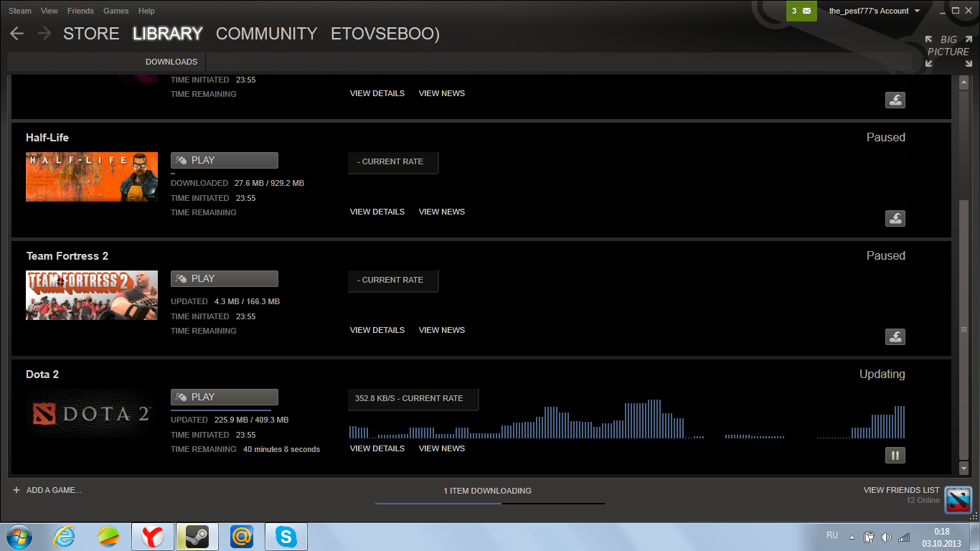Show hidden tray icons arrow

pos(852,537)
